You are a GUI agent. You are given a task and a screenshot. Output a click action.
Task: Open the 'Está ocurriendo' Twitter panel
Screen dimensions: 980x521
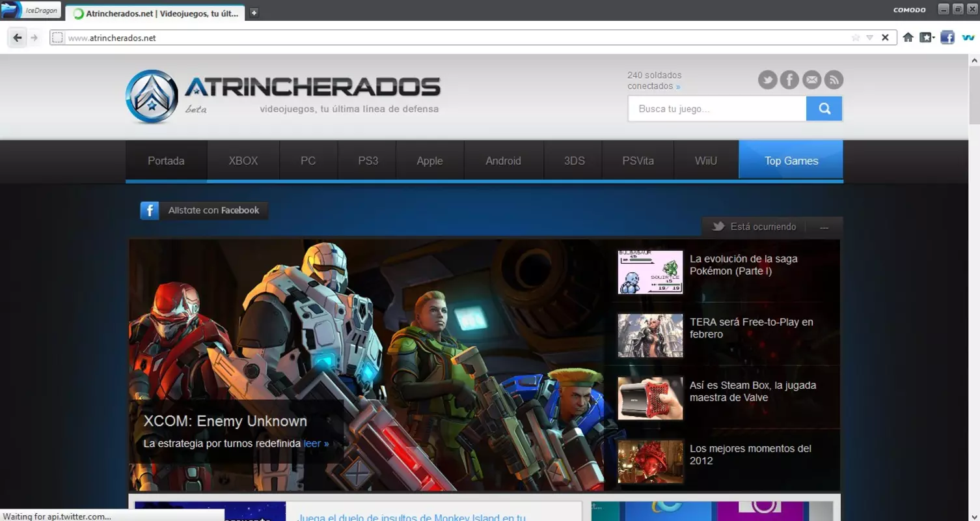click(754, 227)
